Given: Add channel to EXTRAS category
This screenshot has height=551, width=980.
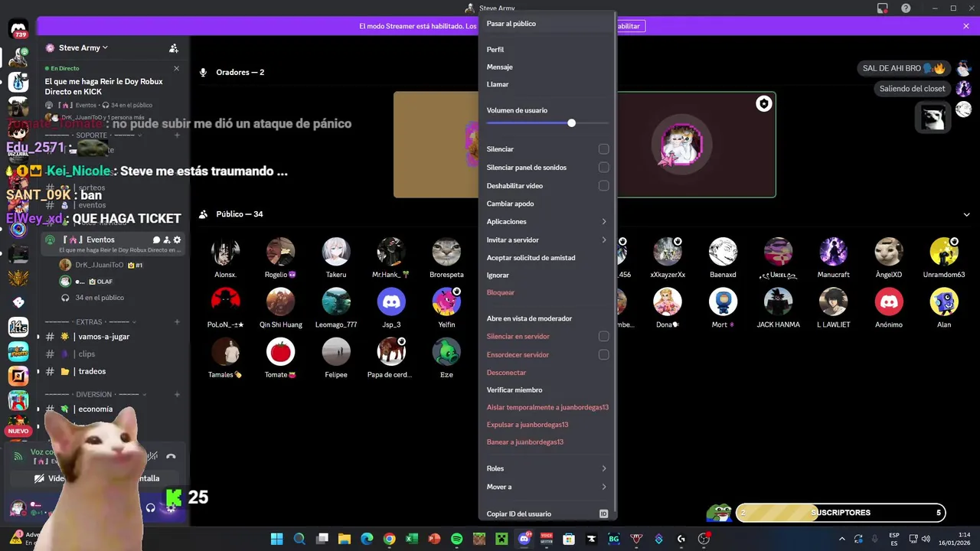Looking at the screenshot, I should click(177, 322).
